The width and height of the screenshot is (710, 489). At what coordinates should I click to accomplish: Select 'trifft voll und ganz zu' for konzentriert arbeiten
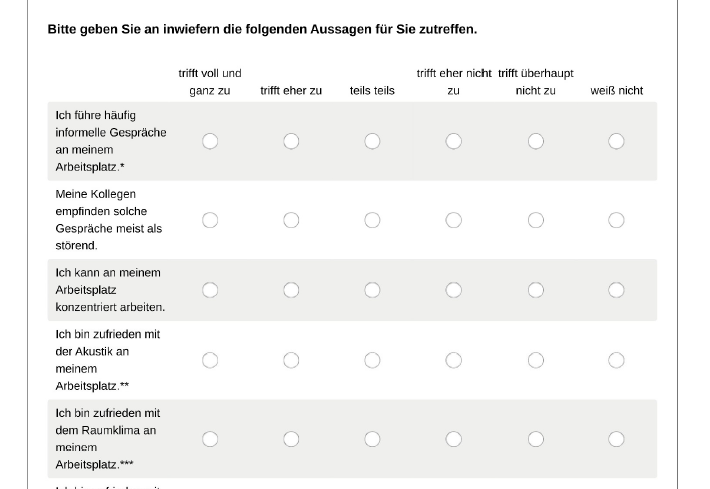click(210, 290)
